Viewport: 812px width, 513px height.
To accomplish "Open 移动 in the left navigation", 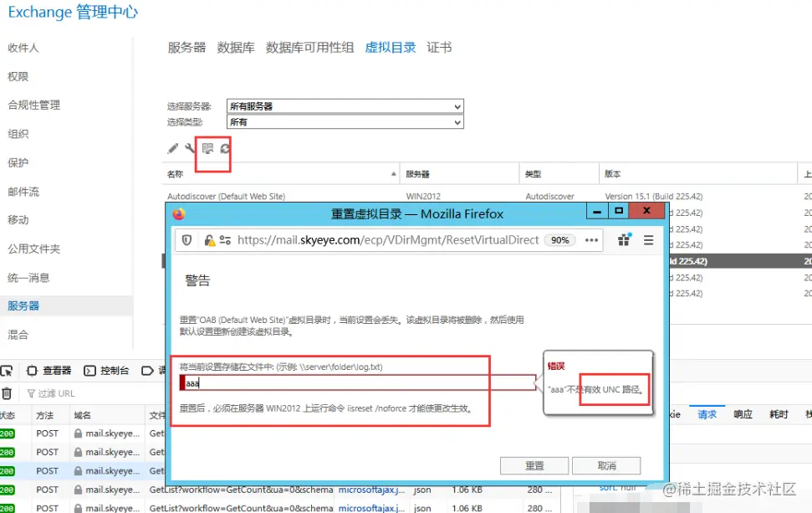I will [18, 220].
